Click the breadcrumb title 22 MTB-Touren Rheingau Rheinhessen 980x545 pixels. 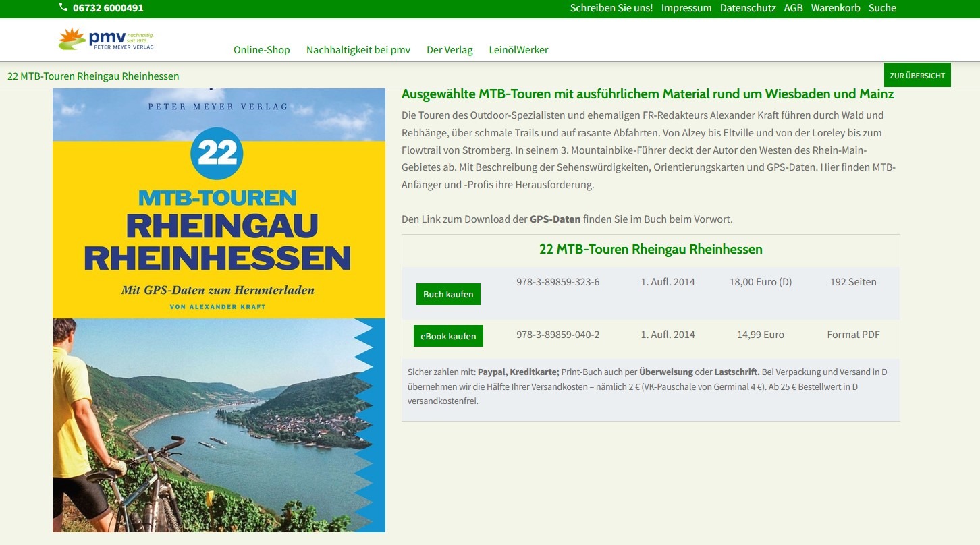tap(93, 76)
